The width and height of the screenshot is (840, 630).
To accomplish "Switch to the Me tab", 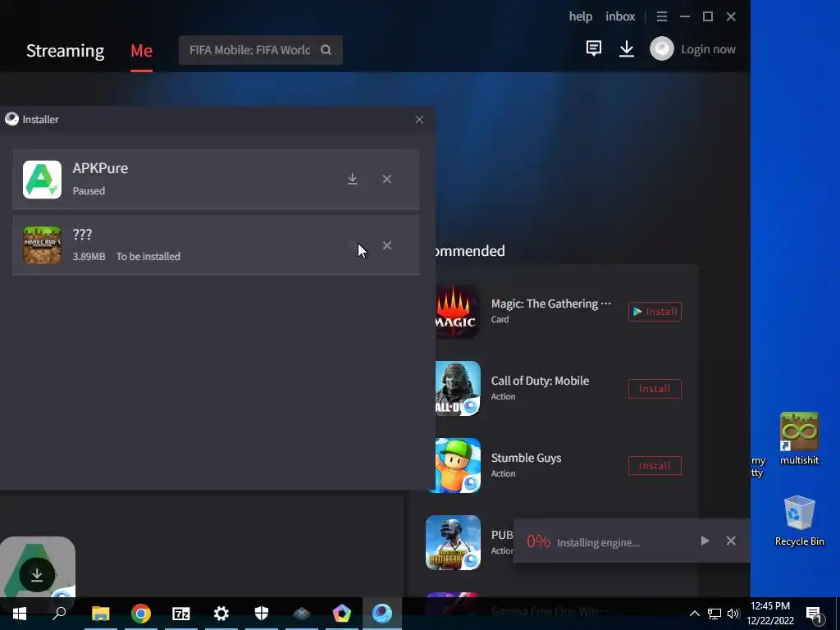I will tap(141, 50).
